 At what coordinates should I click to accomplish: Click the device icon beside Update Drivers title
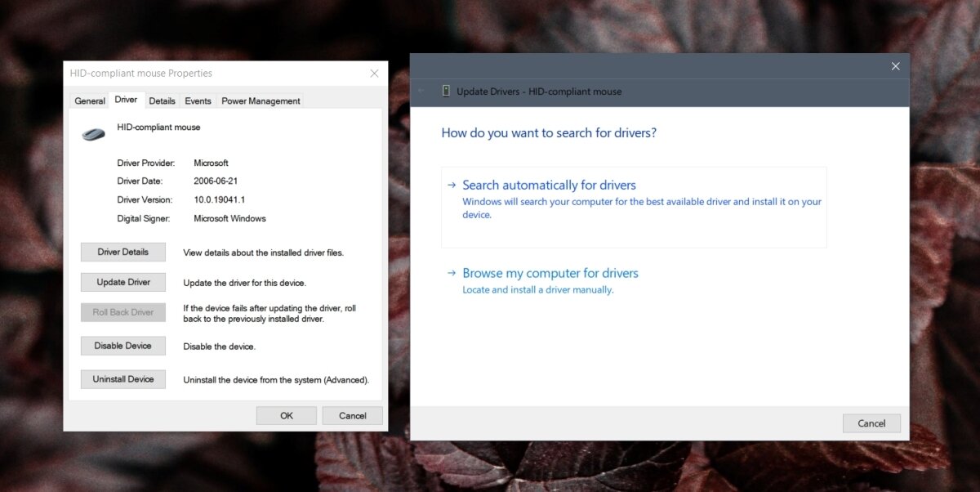446,92
